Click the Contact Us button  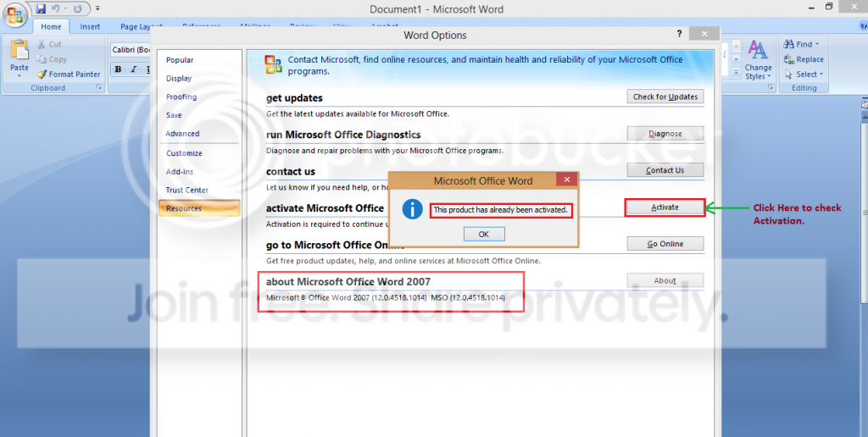point(665,170)
